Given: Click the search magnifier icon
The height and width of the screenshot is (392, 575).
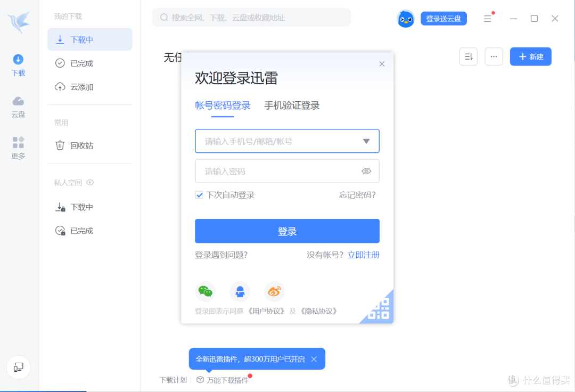Looking at the screenshot, I should click(164, 18).
